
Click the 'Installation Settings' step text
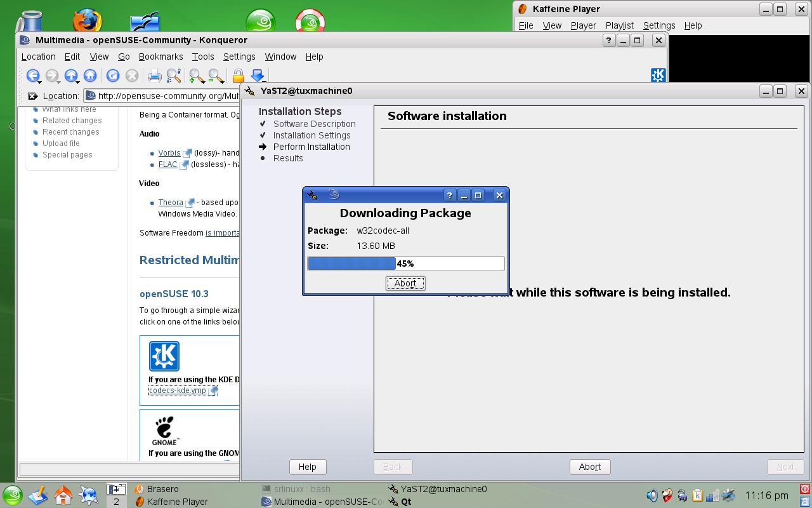[312, 135]
